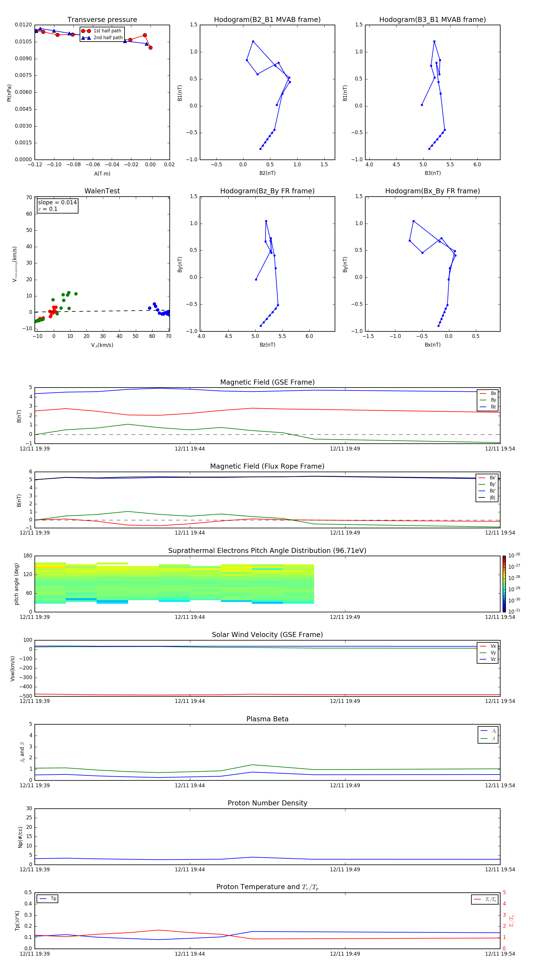Select "Bx'" in the Flux Rope legend
This screenshot has width=535, height=980.
[x=487, y=478]
